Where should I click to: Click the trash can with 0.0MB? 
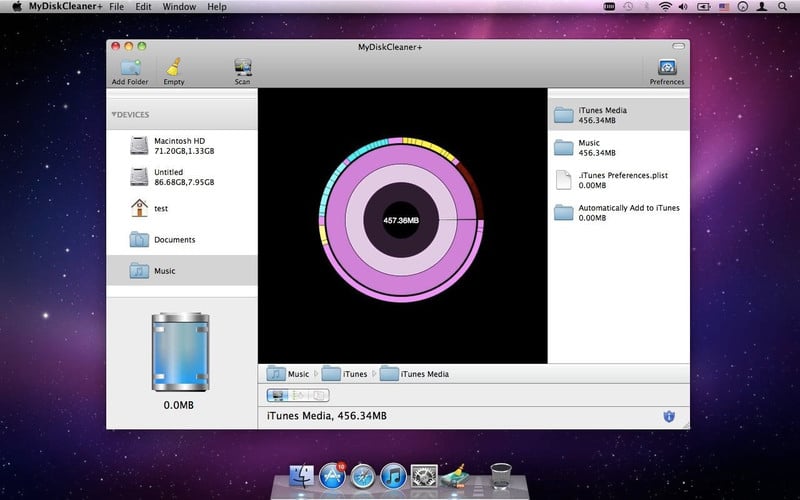[x=180, y=352]
